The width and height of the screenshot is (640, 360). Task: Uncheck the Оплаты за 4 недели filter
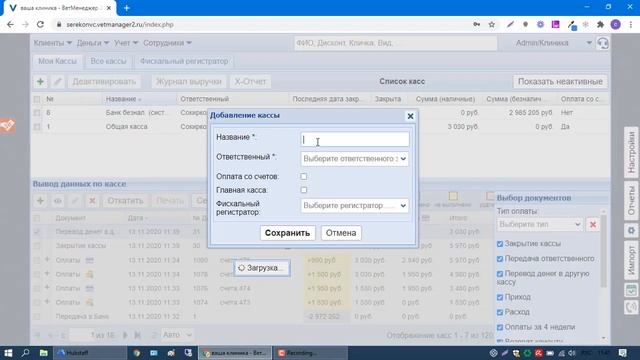coord(500,327)
